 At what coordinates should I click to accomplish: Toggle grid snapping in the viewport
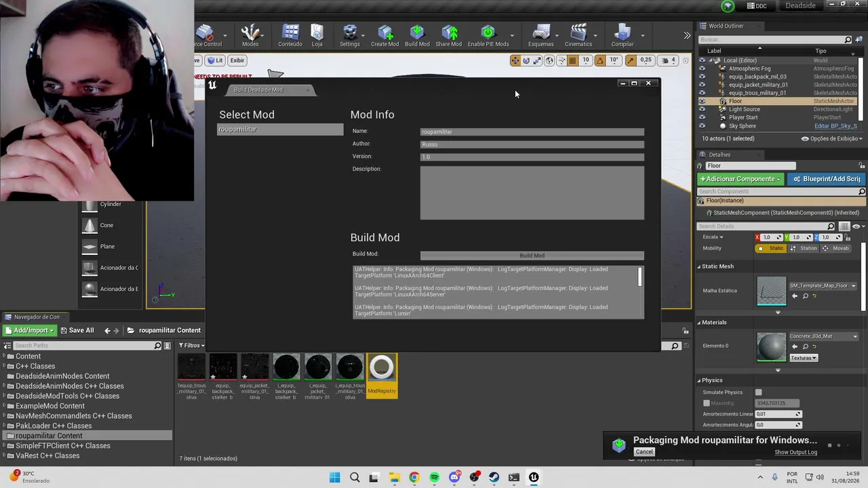click(572, 60)
